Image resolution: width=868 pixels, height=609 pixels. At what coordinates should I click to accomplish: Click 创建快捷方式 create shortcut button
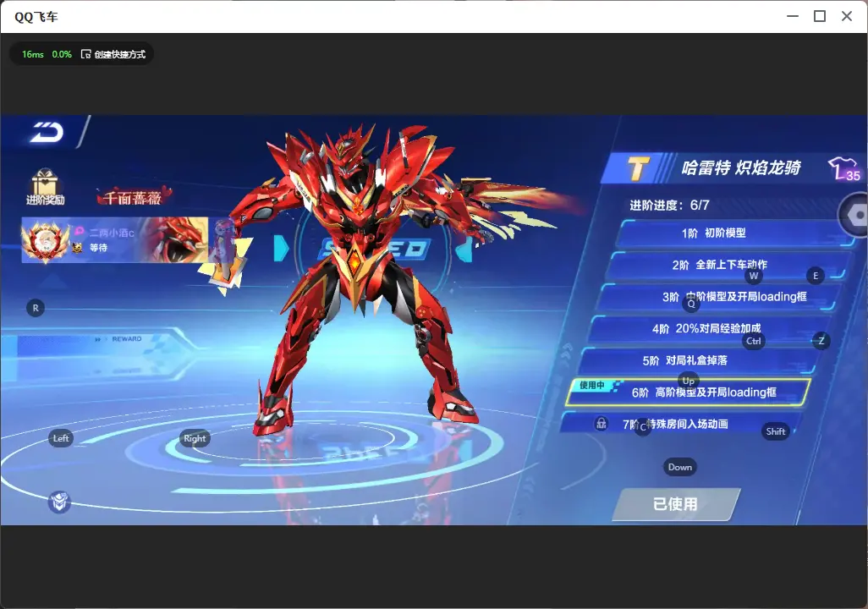(113, 54)
